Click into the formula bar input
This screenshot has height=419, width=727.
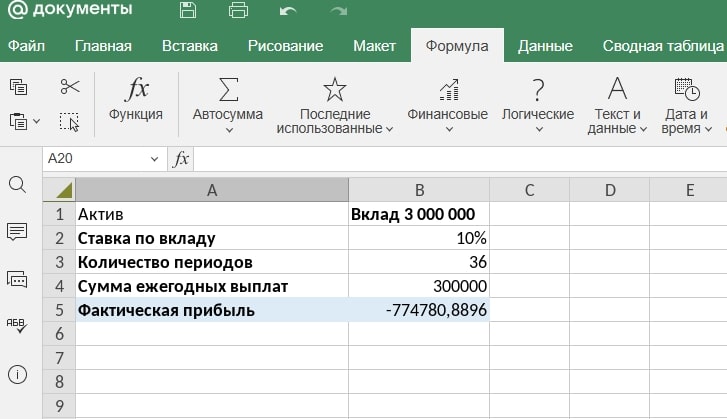click(x=460, y=159)
